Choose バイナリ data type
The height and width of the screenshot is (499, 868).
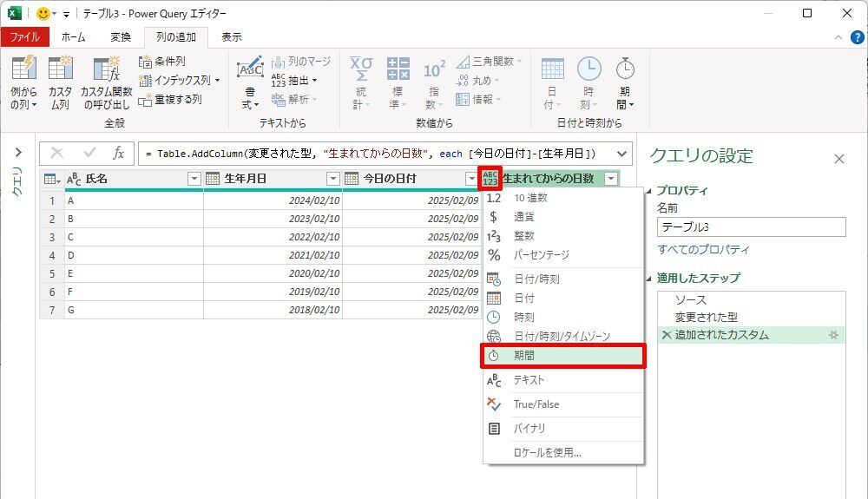[563, 429]
